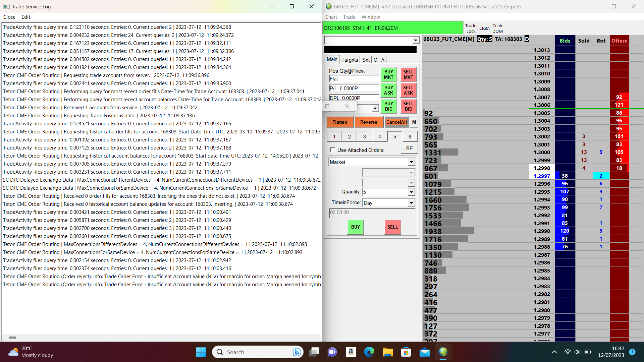Open the Quantity dropdown arrow
This screenshot has height=362, width=644.
point(411,192)
